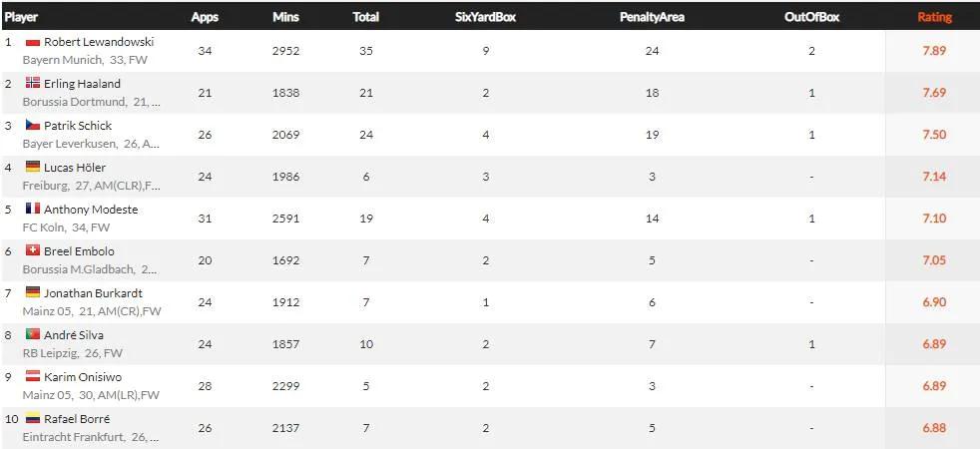Click Bayern Munich team link
This screenshot has width=980, height=449.
pyautogui.click(x=57, y=59)
